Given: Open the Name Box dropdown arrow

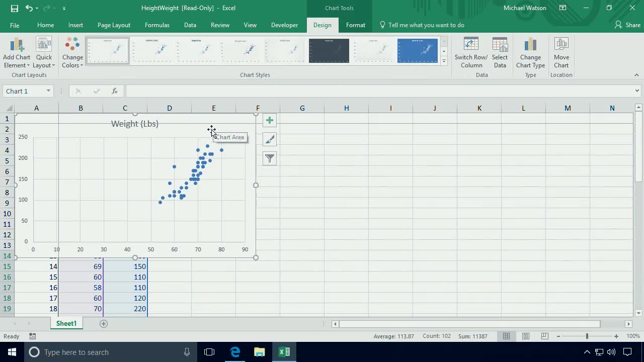Looking at the screenshot, I should pyautogui.click(x=48, y=91).
